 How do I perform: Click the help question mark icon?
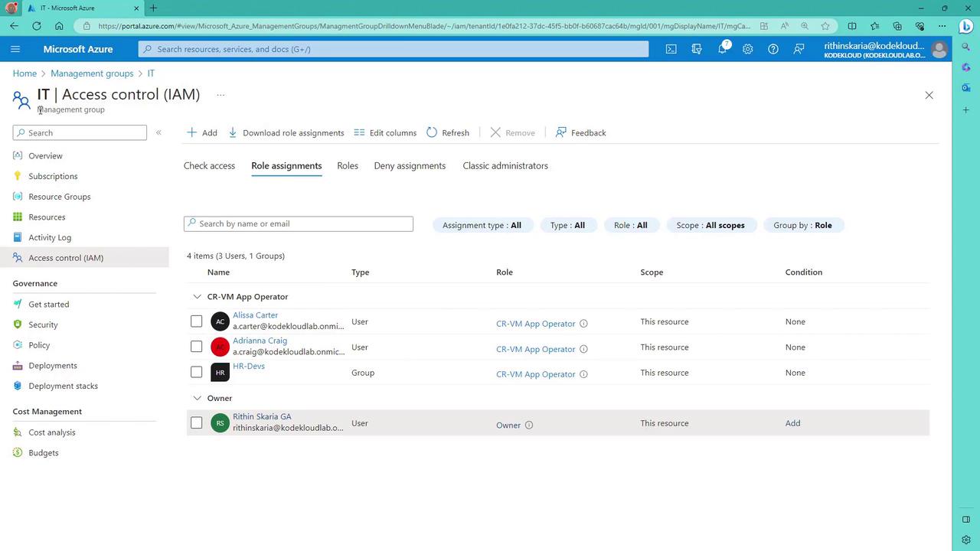point(773,49)
